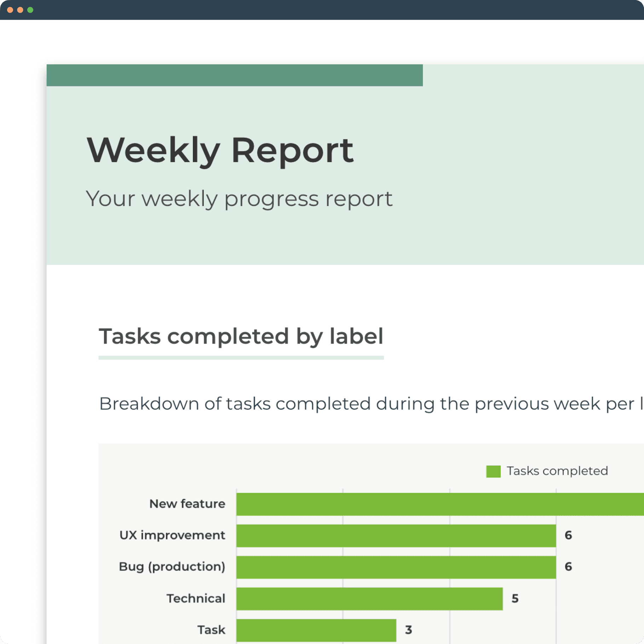Viewport: 644px width, 644px height.
Task: Select the Bug (production) bar
Action: click(x=396, y=567)
